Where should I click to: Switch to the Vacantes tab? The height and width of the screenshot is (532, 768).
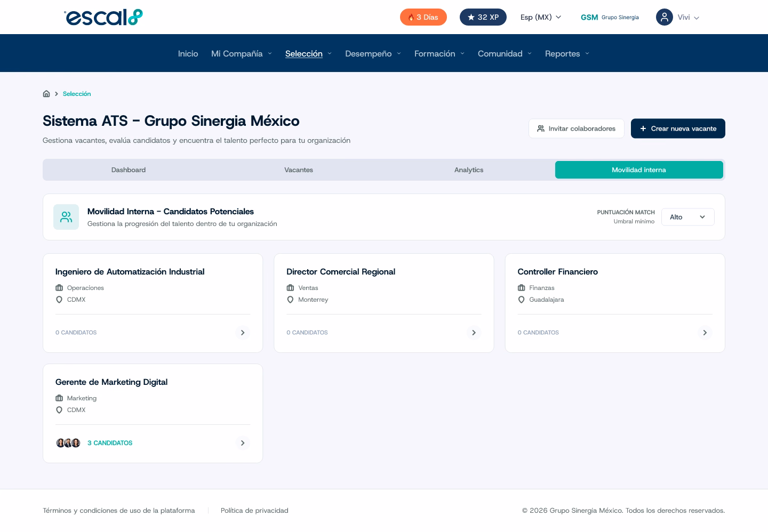pyautogui.click(x=299, y=170)
